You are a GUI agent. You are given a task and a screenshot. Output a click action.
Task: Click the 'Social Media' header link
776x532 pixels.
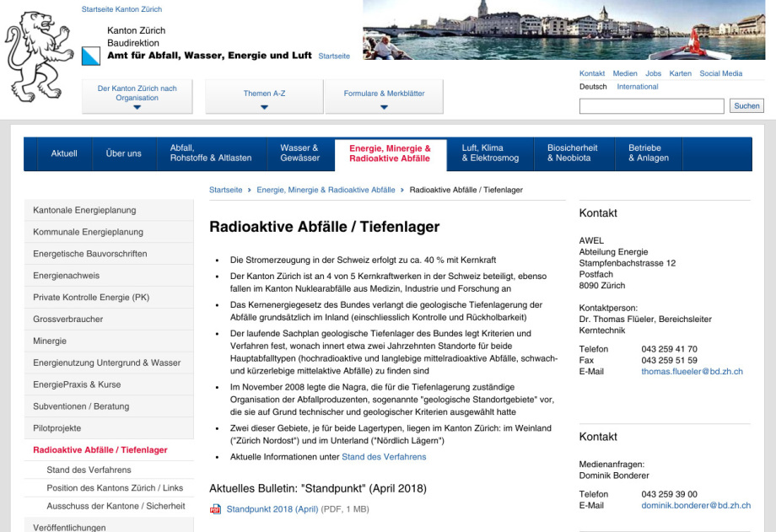(720, 73)
